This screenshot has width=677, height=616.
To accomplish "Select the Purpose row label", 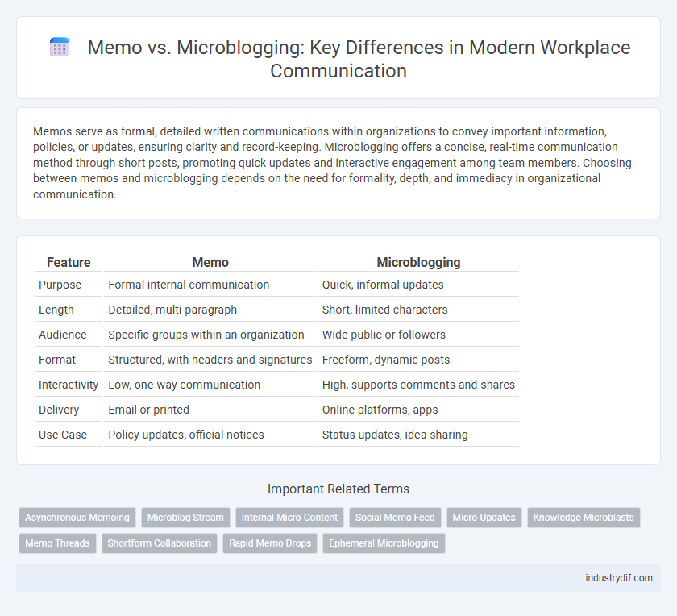I will pyautogui.click(x=60, y=285).
